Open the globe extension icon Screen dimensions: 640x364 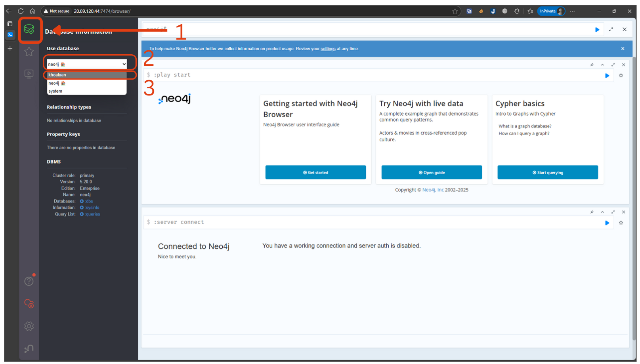point(504,11)
